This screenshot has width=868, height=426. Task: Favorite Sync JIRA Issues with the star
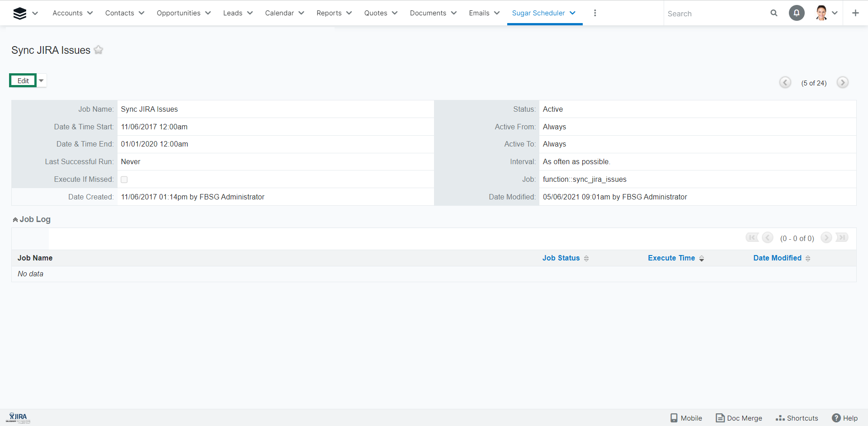point(99,50)
